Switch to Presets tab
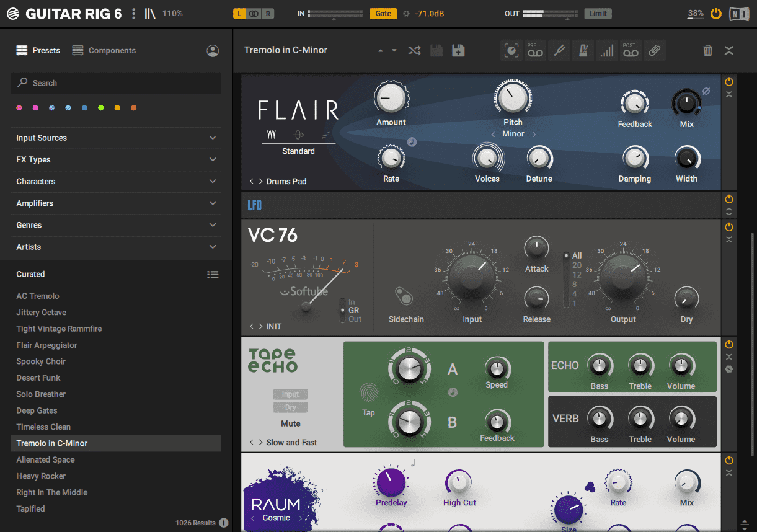 click(x=38, y=51)
